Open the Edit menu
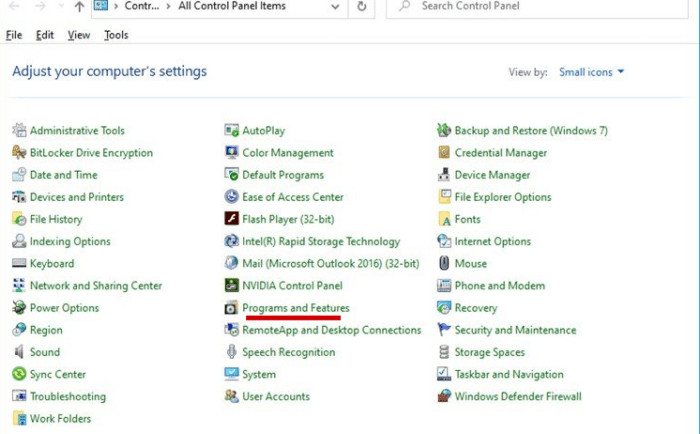The image size is (700, 434). [45, 35]
